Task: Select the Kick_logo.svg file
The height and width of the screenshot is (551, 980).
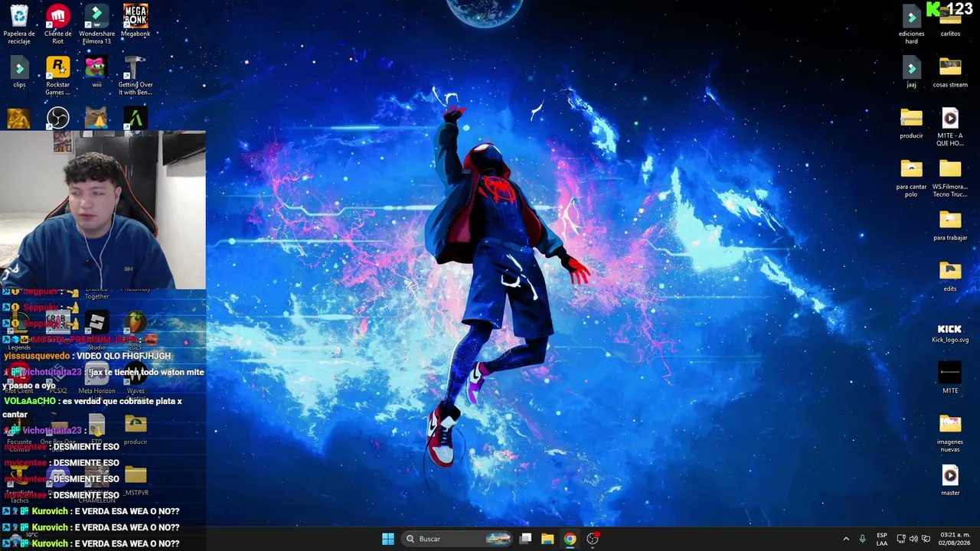Action: [x=950, y=332]
